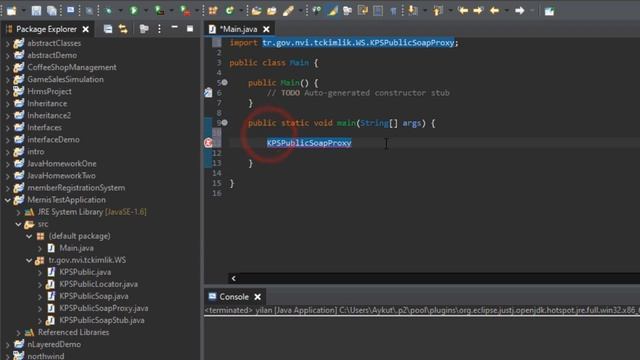
Task: Click the External Tools run icon
Action: click(185, 11)
